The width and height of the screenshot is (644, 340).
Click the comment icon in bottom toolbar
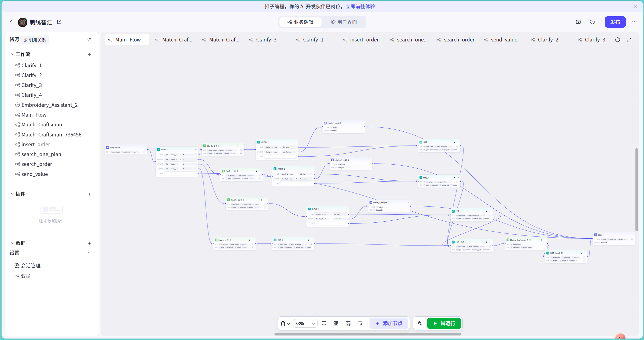(324, 323)
